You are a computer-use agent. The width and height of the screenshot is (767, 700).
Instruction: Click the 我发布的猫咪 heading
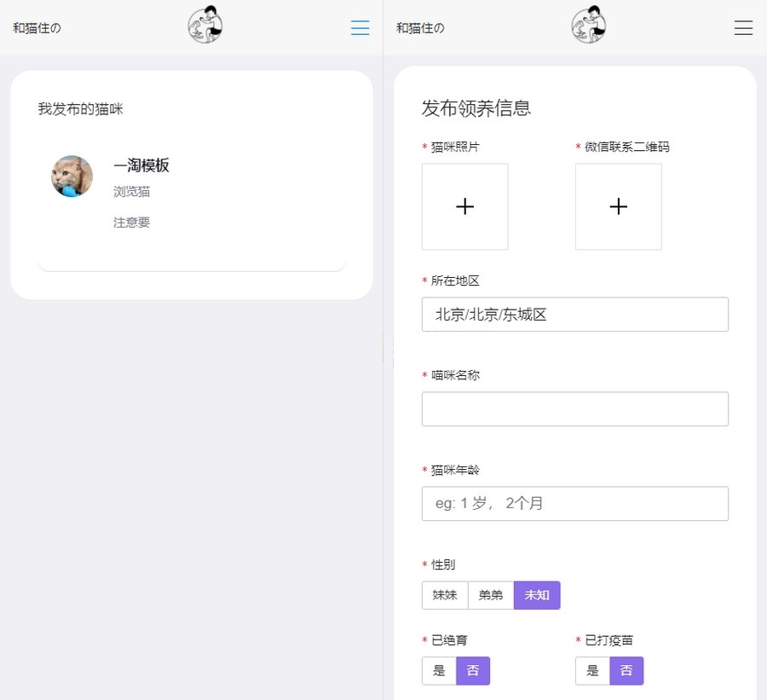tap(80, 108)
